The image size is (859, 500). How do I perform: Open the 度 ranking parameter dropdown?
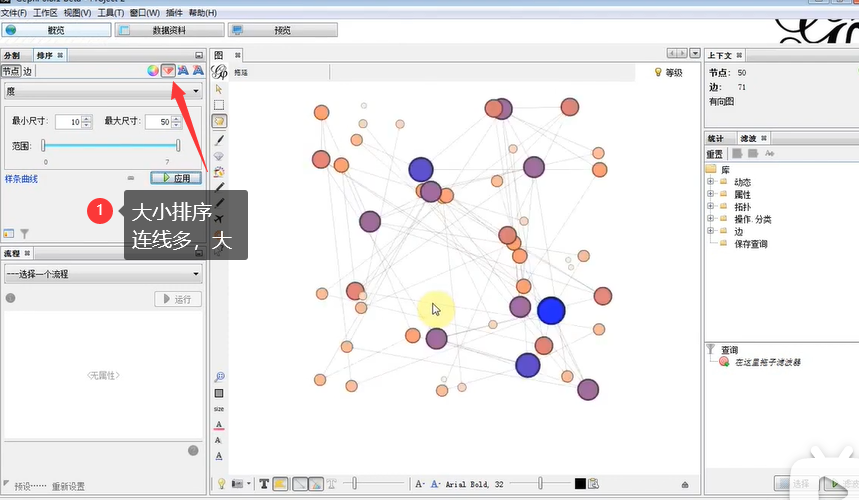tap(104, 91)
